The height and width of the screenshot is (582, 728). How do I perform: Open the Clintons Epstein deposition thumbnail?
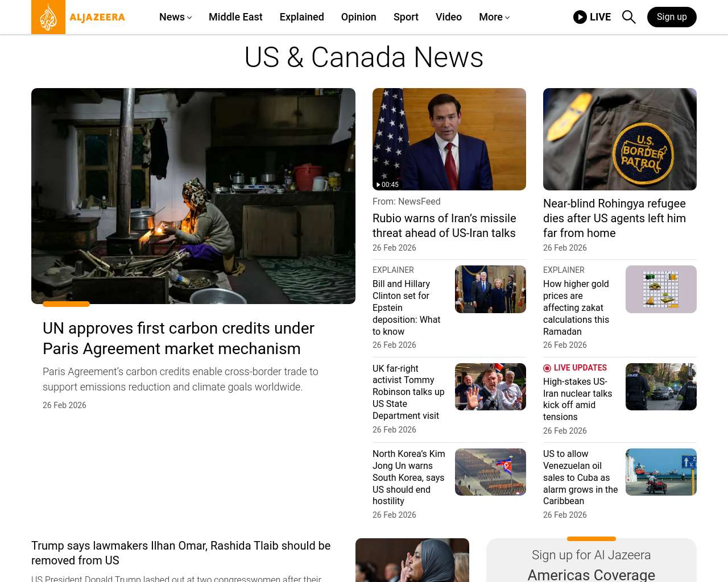click(490, 289)
